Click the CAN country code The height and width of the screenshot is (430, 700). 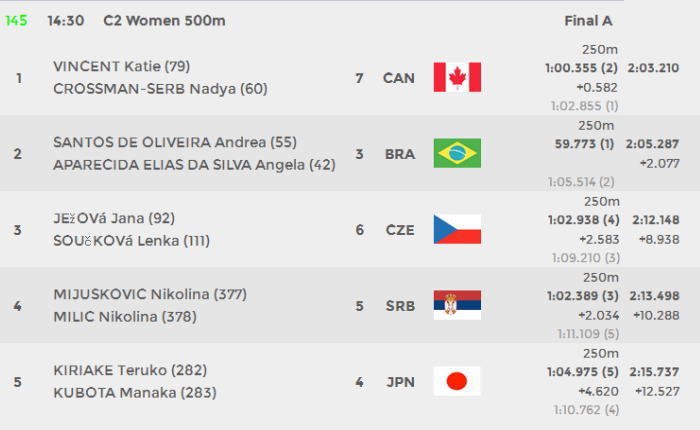399,78
